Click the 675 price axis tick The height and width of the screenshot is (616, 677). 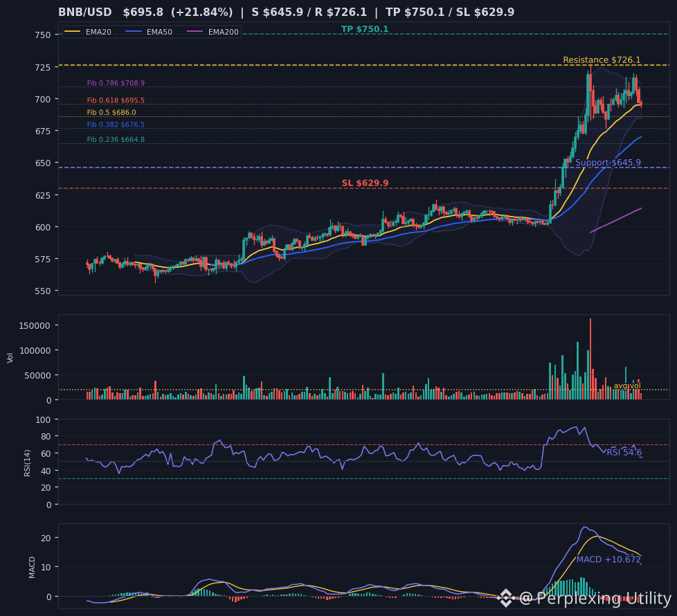coord(42,132)
